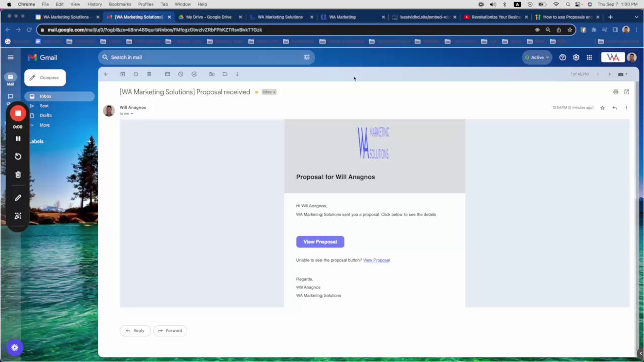The width and height of the screenshot is (644, 362).
Task: Switch to How to use Proposals tab
Action: tap(566, 17)
